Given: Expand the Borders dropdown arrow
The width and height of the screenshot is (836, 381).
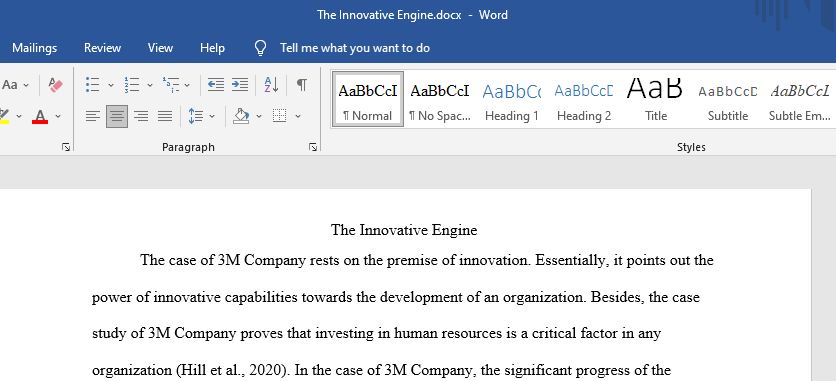Looking at the screenshot, I should click(x=298, y=116).
